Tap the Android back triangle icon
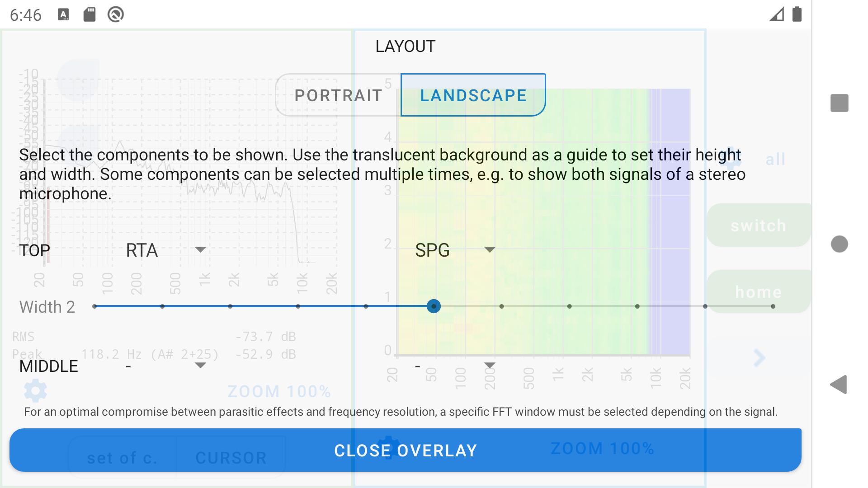The width and height of the screenshot is (868, 488). [839, 385]
